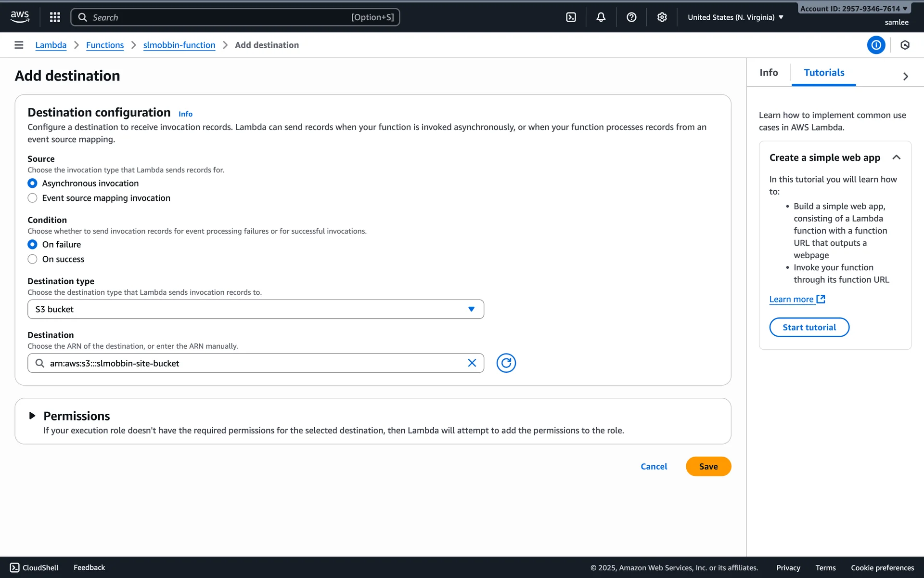
Task: Select Asynchronous invocation source
Action: tap(32, 184)
